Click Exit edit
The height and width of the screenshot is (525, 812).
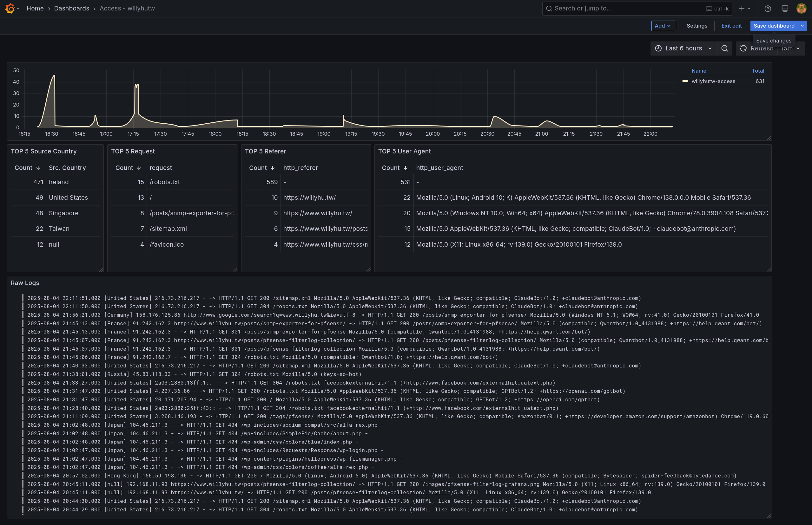pos(731,26)
